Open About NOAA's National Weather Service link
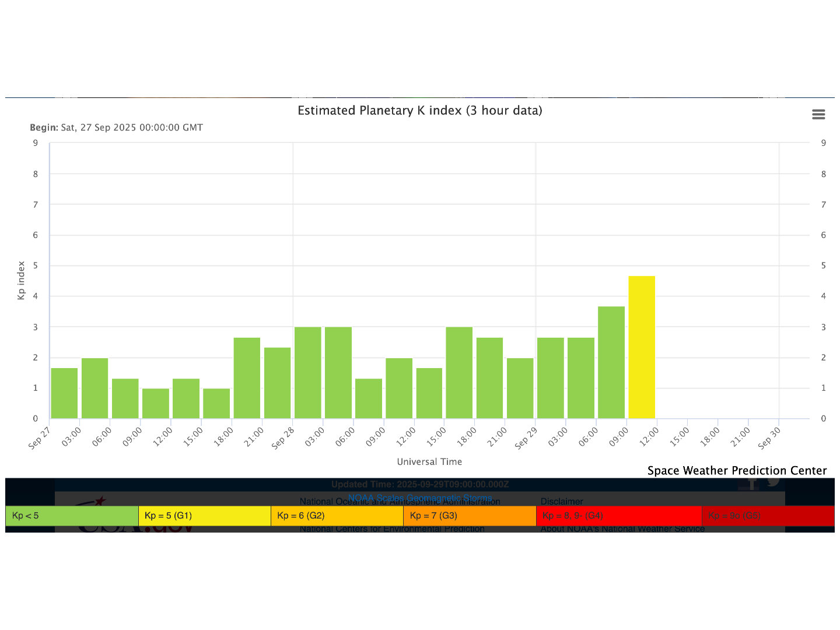 pyautogui.click(x=622, y=529)
